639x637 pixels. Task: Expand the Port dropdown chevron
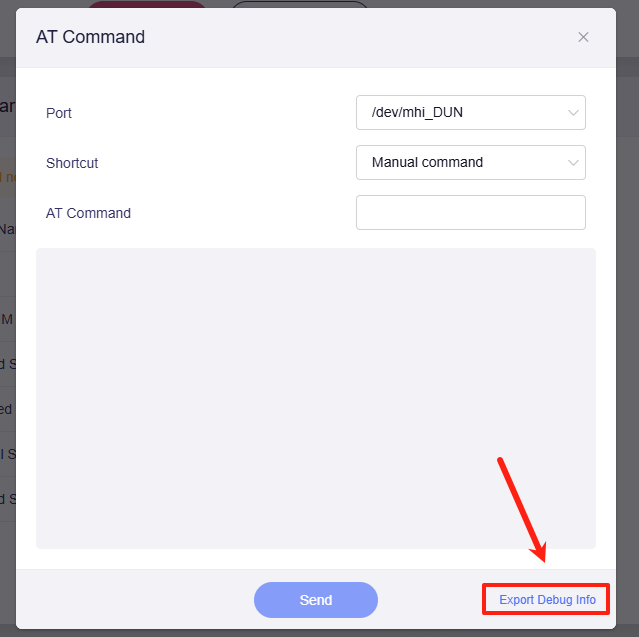573,113
